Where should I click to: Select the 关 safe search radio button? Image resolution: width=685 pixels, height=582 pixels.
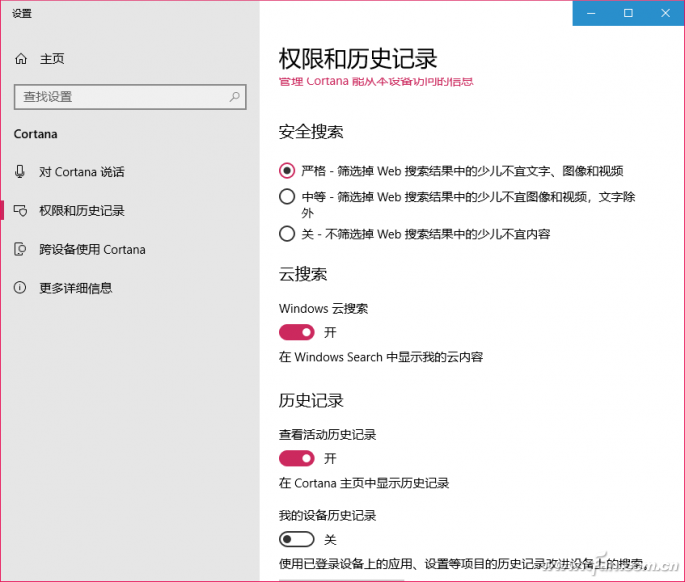coord(287,234)
